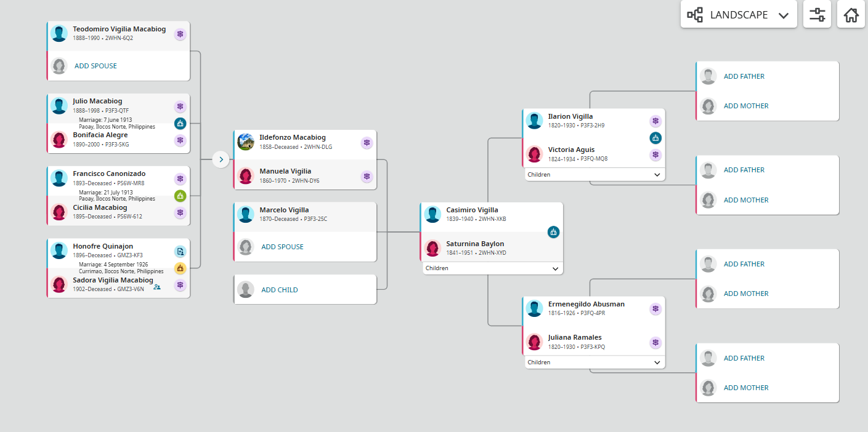This screenshot has height=432, width=868.
Task: Click Add Spouse for Marcelo Vigilla
Action: 282,247
